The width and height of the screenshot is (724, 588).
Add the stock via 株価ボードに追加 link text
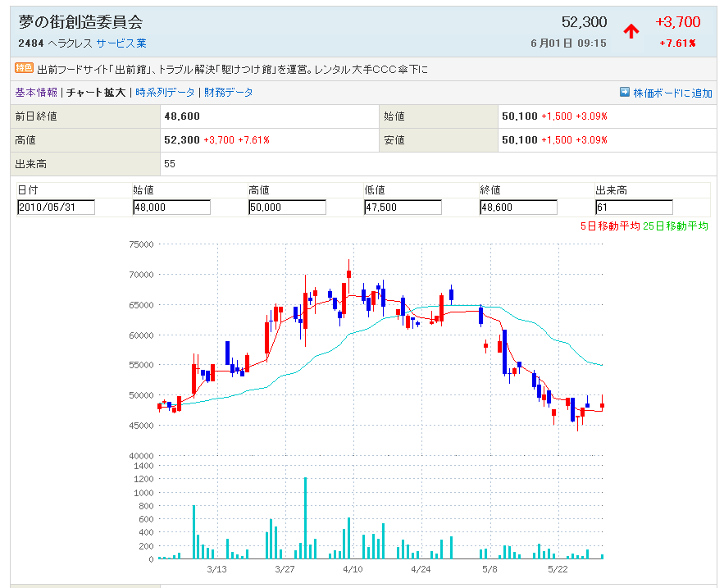tap(672, 93)
